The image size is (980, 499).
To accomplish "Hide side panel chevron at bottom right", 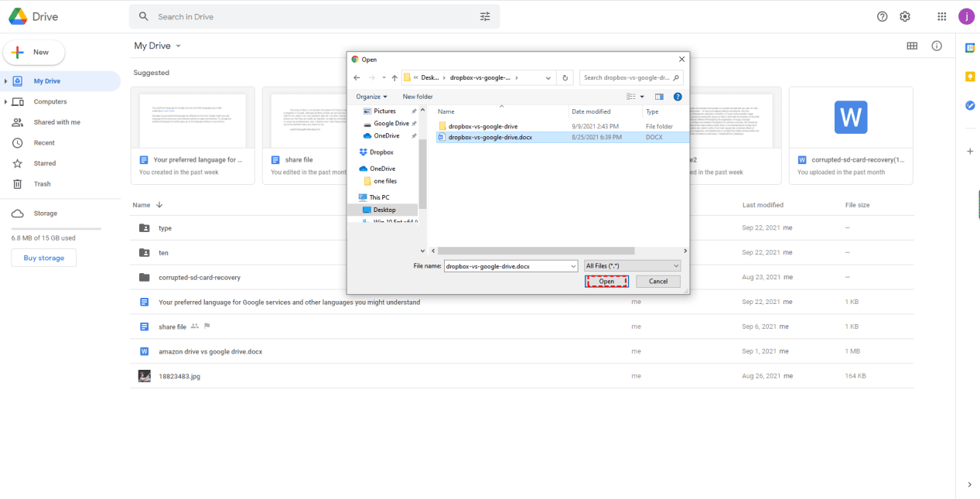I will click(969, 484).
